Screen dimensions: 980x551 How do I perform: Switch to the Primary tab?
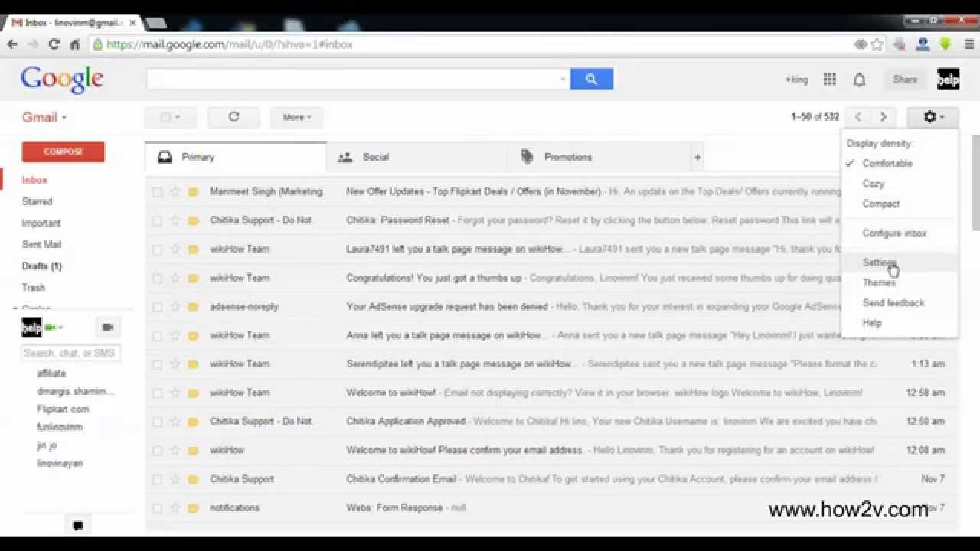coord(235,157)
